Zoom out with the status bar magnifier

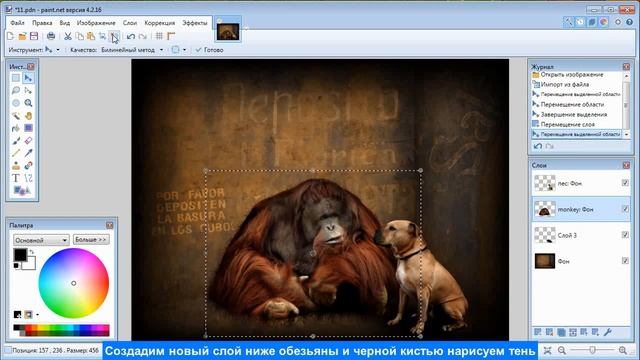[x=562, y=350]
